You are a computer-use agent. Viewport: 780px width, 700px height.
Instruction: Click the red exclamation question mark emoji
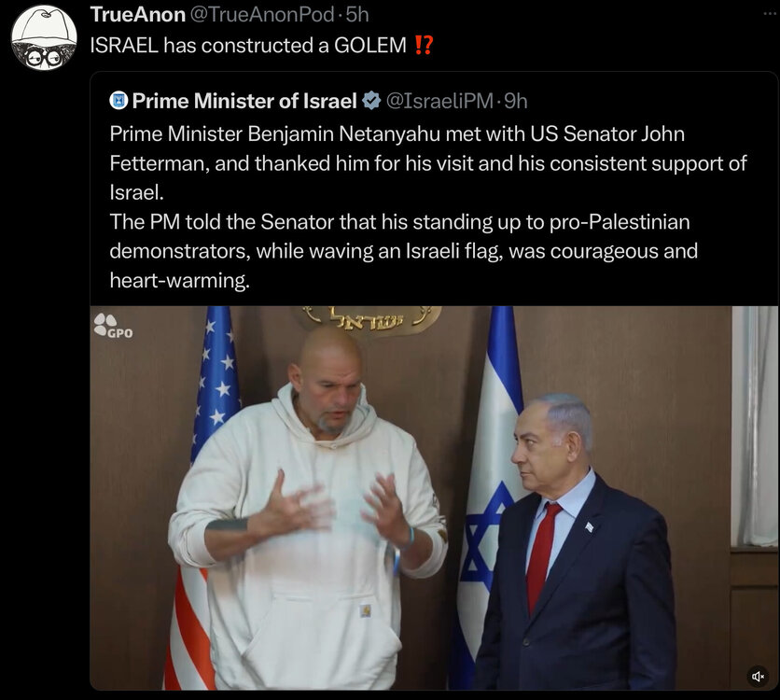point(424,46)
